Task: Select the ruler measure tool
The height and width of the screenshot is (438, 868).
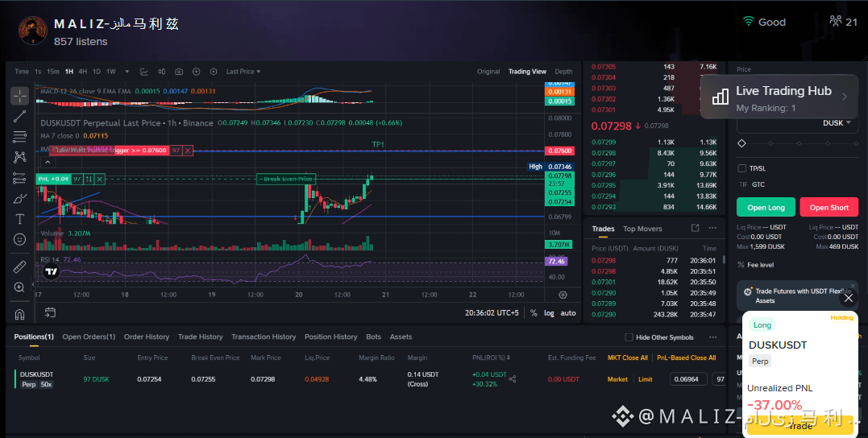Action: pyautogui.click(x=19, y=267)
